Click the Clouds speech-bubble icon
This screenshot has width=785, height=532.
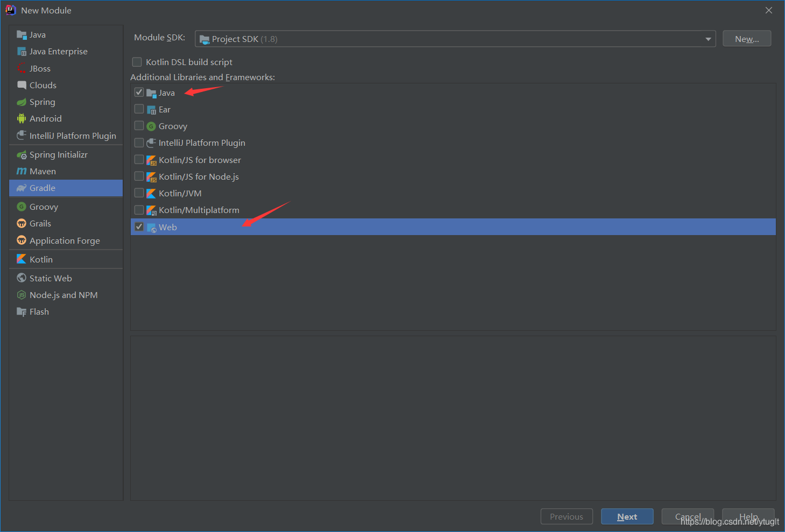(22, 85)
